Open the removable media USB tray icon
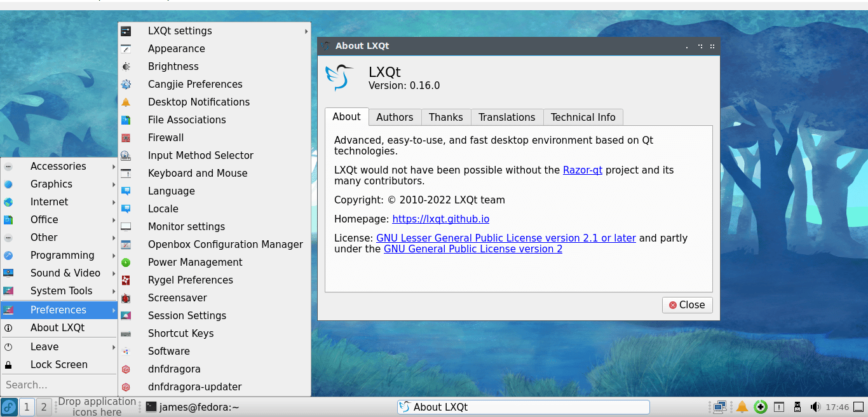The image size is (868, 417). [x=797, y=407]
